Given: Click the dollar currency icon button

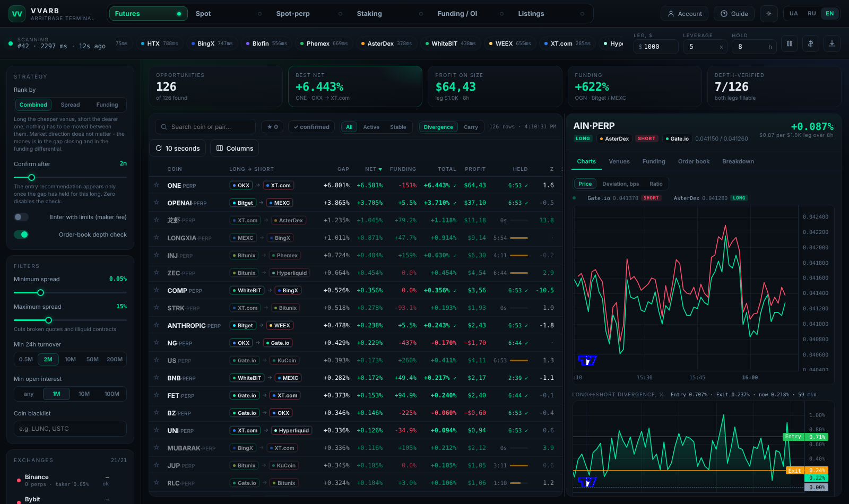Looking at the screenshot, I should click(811, 44).
